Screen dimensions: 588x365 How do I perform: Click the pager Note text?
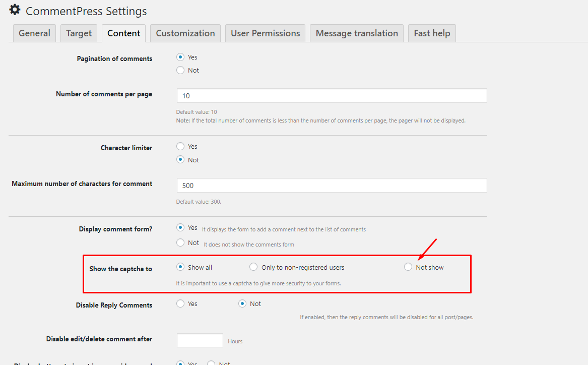pyautogui.click(x=320, y=121)
